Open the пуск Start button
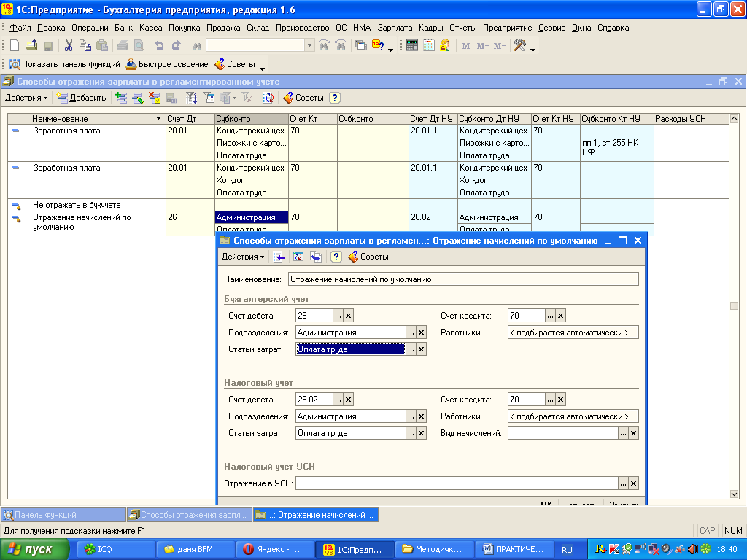This screenshot has width=747, height=560. point(34,550)
